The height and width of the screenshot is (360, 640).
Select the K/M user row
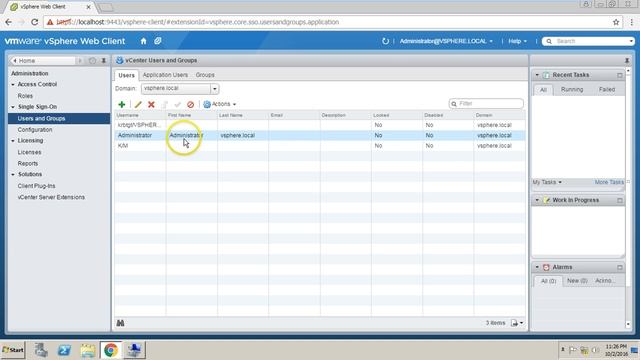(x=320, y=146)
